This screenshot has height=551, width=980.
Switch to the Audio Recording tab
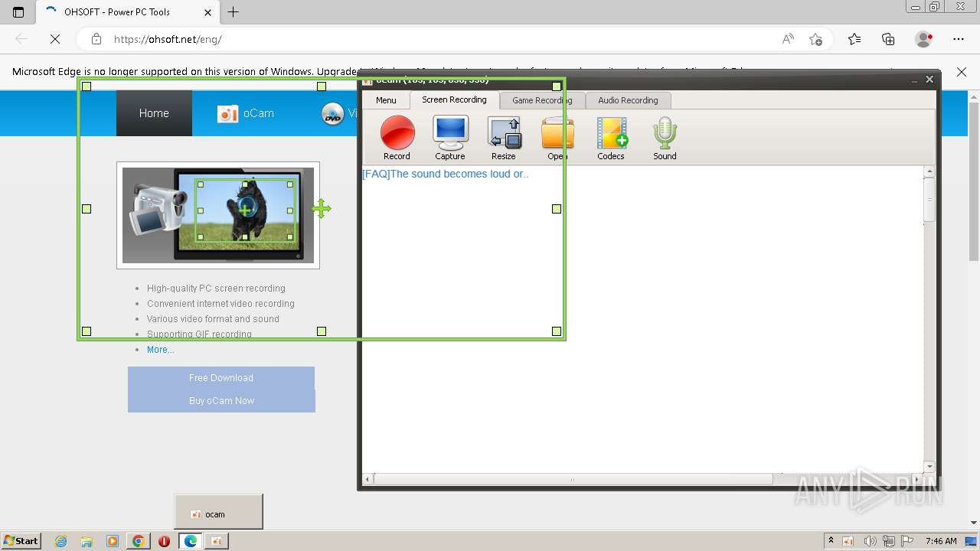tap(628, 100)
